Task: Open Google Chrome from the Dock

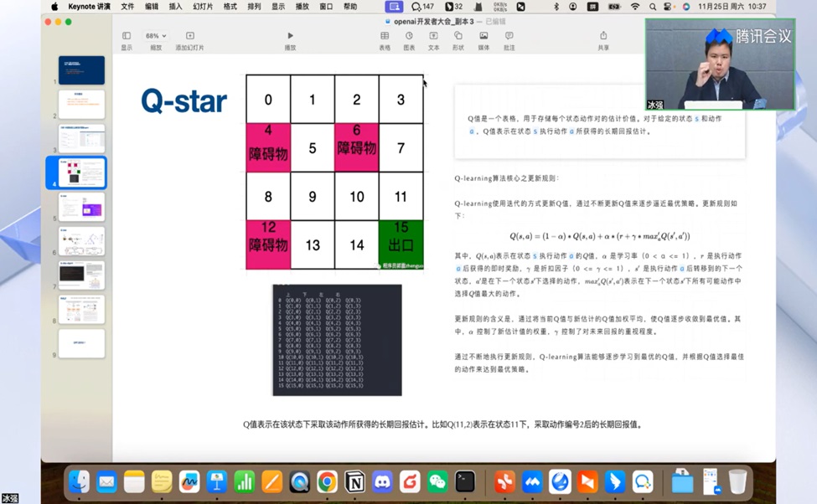Action: [327, 481]
